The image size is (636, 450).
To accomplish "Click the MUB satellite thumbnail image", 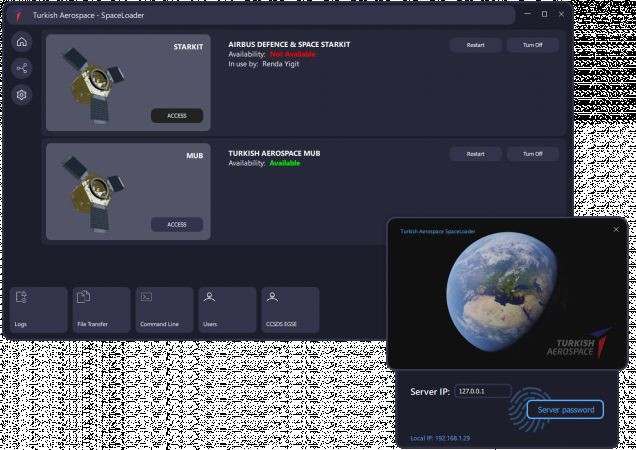I will tap(93, 193).
